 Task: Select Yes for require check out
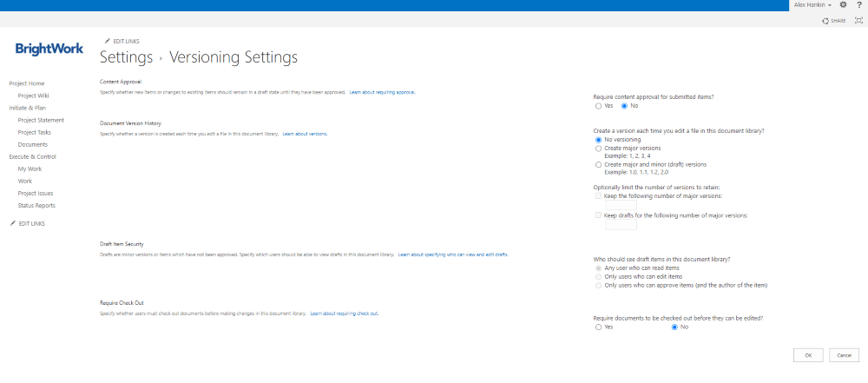point(598,327)
